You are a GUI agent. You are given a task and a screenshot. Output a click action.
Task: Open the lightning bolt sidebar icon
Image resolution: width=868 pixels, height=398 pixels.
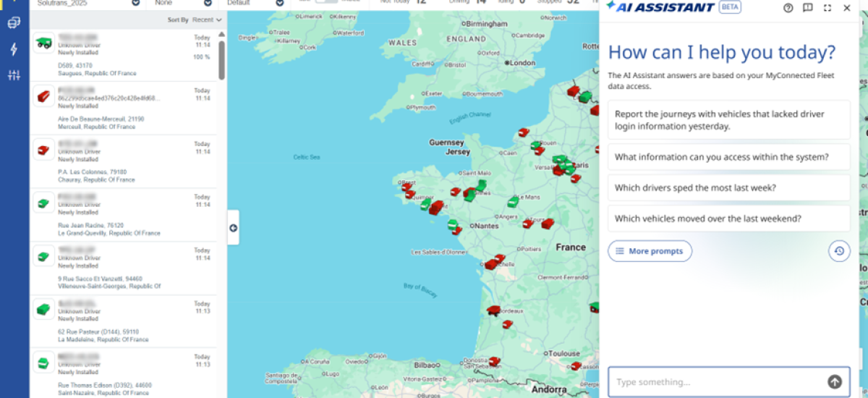coord(14,49)
